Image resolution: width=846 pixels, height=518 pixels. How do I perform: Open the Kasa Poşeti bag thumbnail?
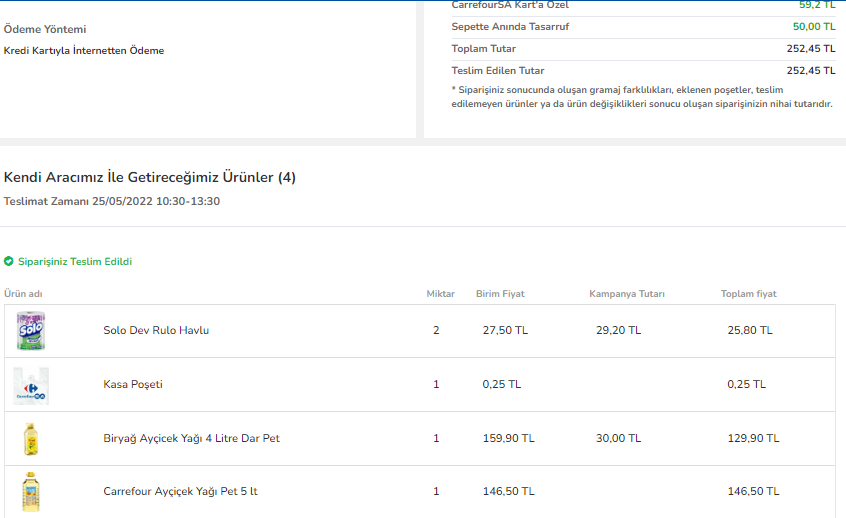31,386
